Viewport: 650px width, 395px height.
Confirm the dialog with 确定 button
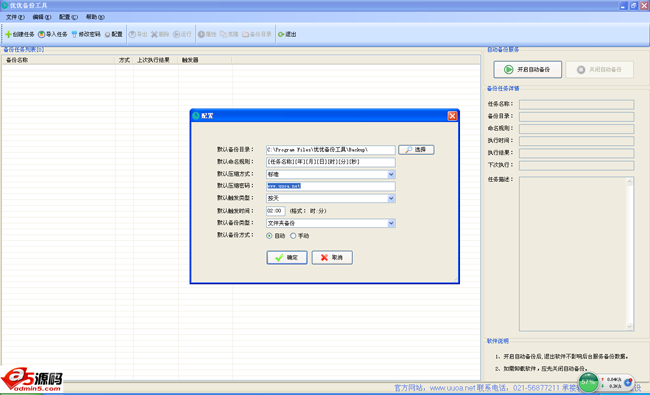click(x=287, y=257)
